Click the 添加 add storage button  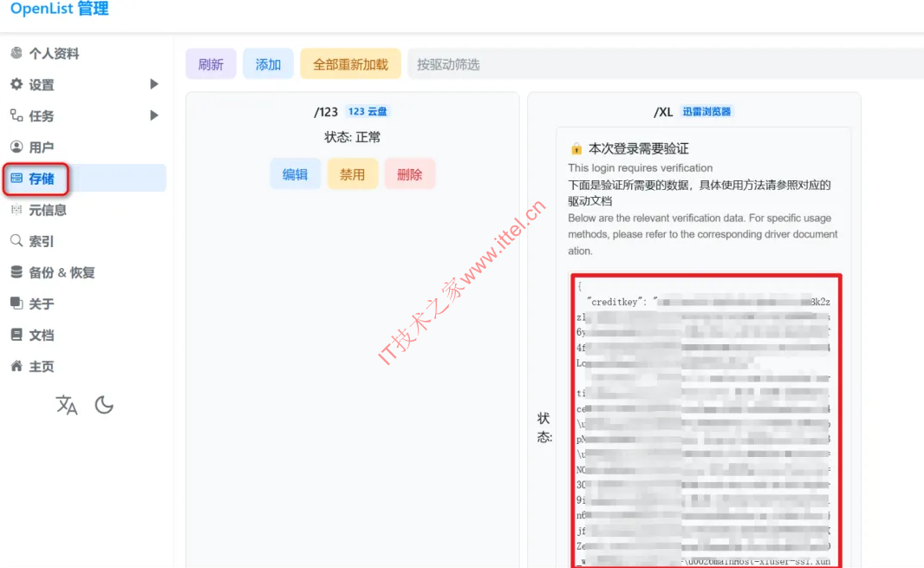click(x=268, y=64)
